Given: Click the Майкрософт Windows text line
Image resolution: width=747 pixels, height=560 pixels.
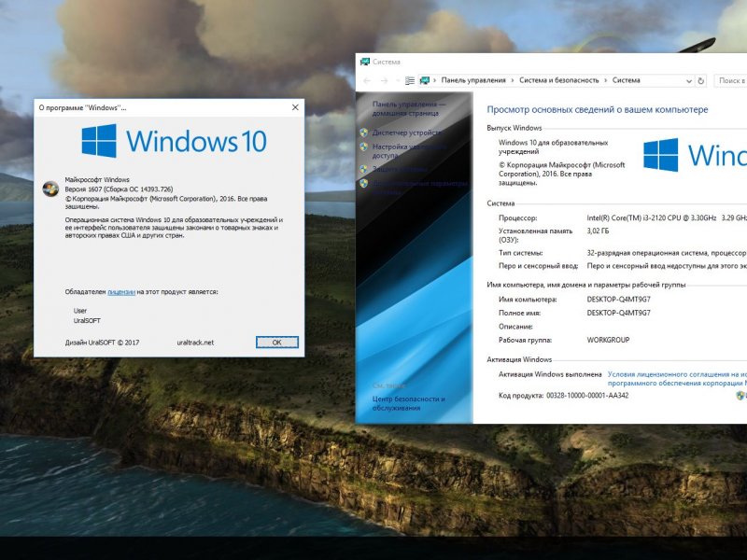Looking at the screenshot, I should (97, 180).
